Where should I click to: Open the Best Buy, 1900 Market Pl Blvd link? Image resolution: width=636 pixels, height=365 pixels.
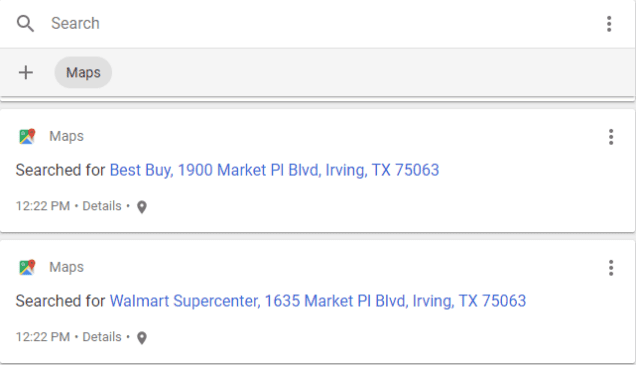pos(274,170)
